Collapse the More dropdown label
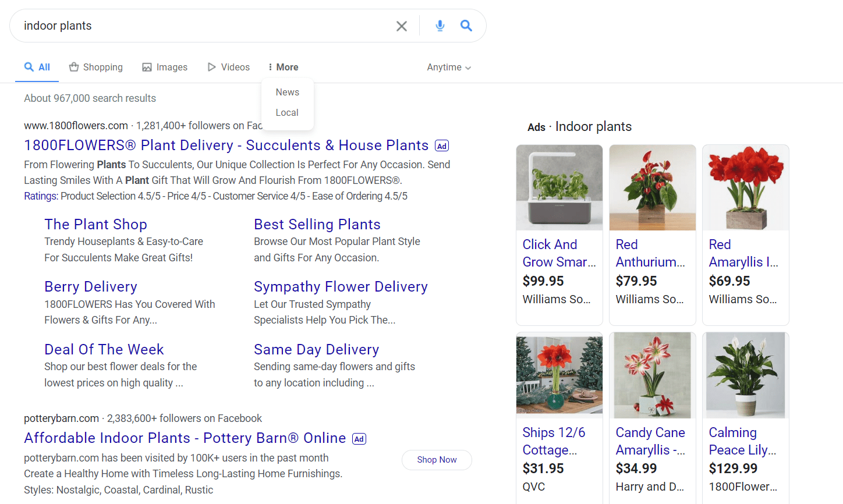 [287, 68]
